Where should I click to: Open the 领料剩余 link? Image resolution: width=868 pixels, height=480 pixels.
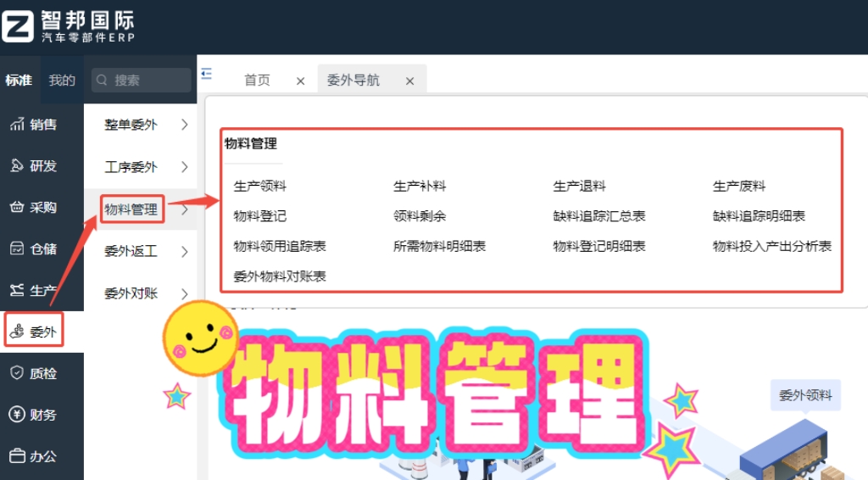pyautogui.click(x=420, y=216)
